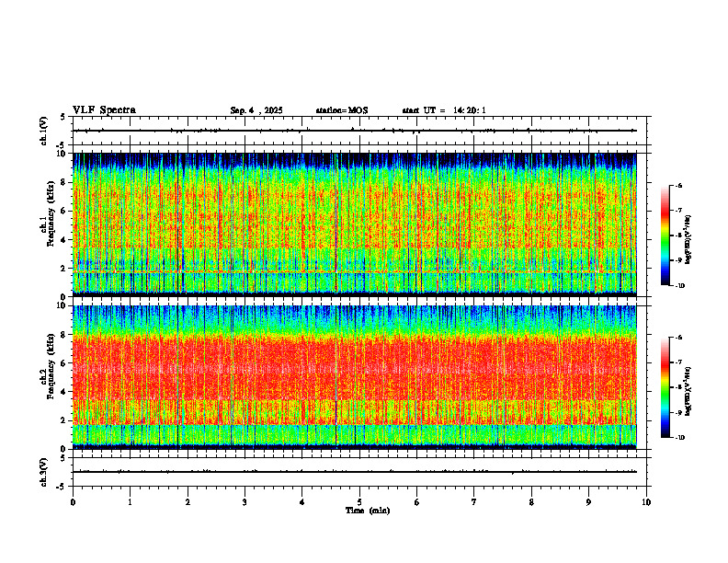Click the "-6" label on ch.2 color scale
Viewport: 728px width, 563px height.
pos(679,338)
